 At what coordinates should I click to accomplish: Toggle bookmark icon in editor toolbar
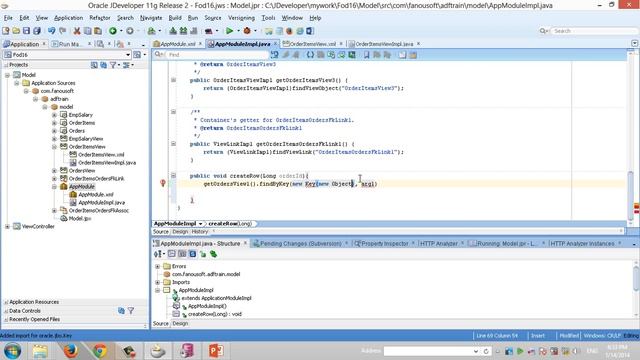[367, 55]
